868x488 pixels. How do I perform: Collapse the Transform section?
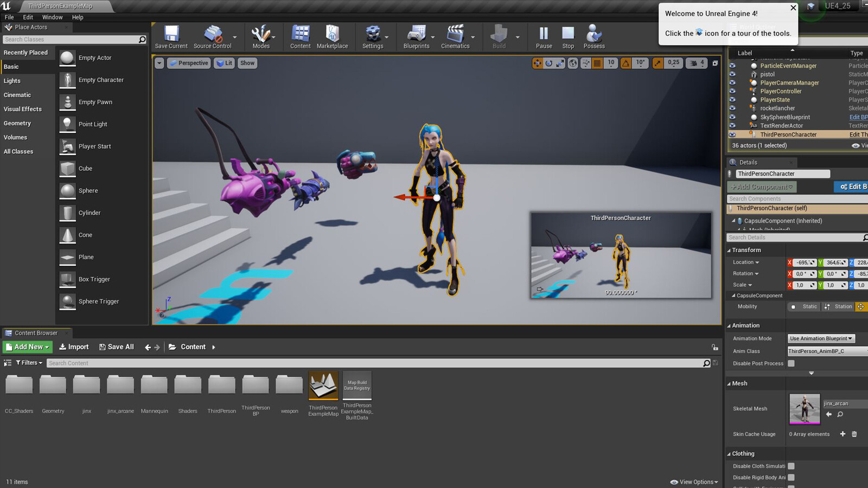[729, 250]
